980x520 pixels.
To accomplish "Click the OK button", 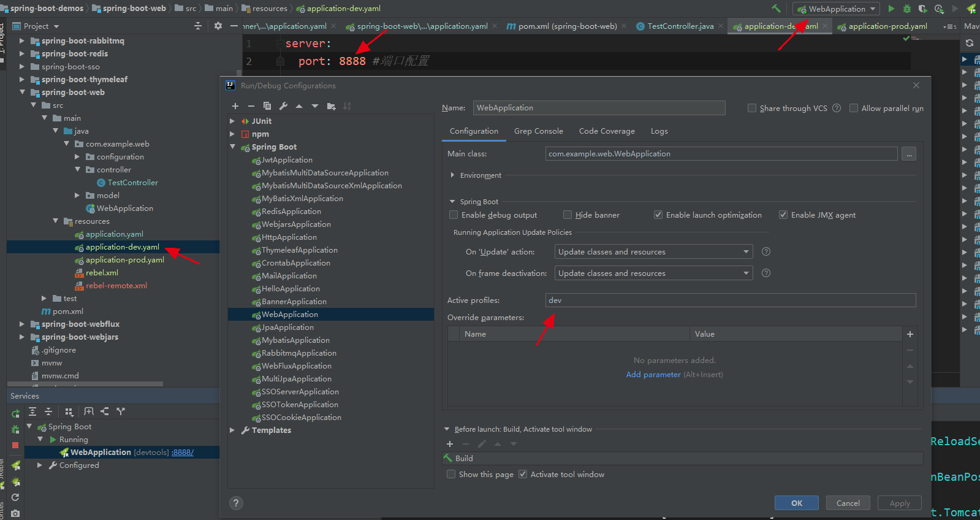I will pyautogui.click(x=796, y=503).
